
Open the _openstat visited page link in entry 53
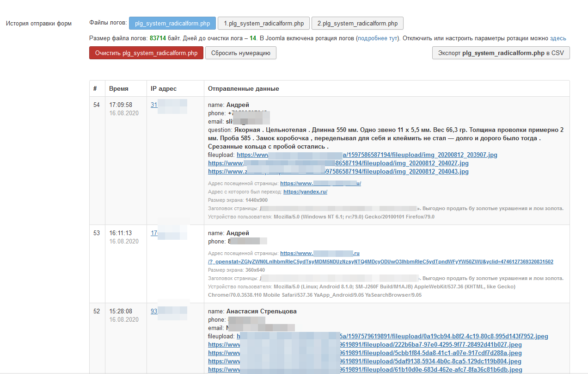[x=380, y=262]
